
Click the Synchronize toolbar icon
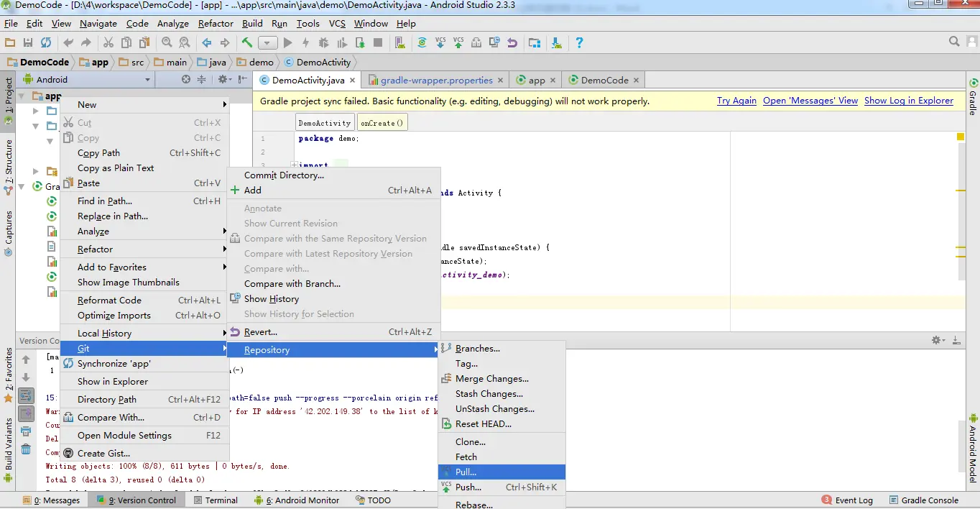(46, 43)
